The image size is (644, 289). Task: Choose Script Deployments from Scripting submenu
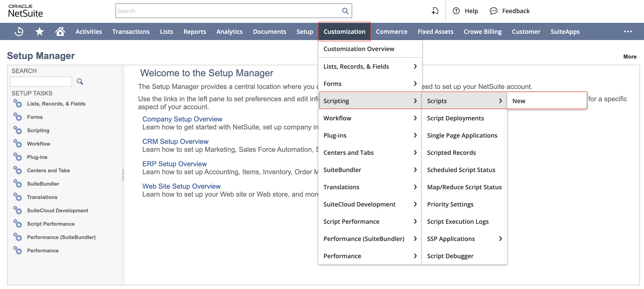pyautogui.click(x=464, y=118)
